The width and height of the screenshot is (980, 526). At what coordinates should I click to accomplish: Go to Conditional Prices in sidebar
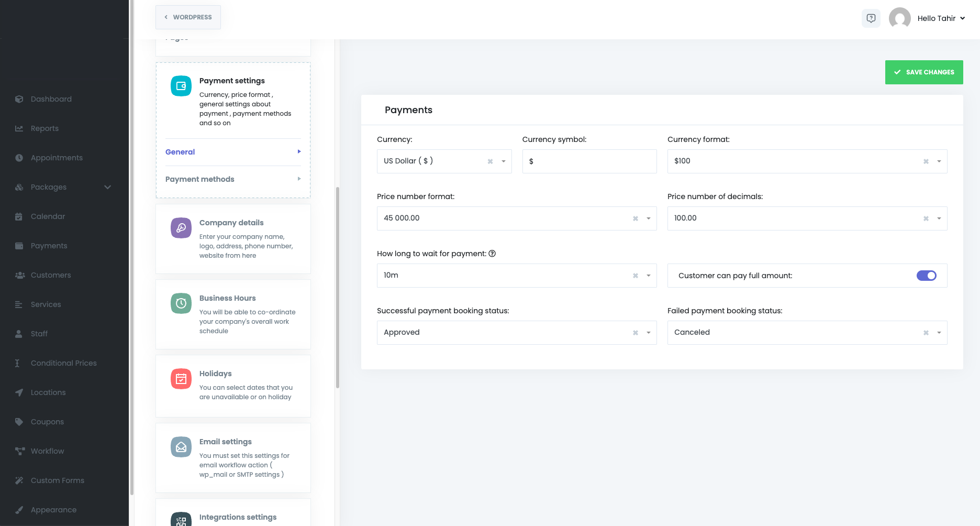[63, 363]
